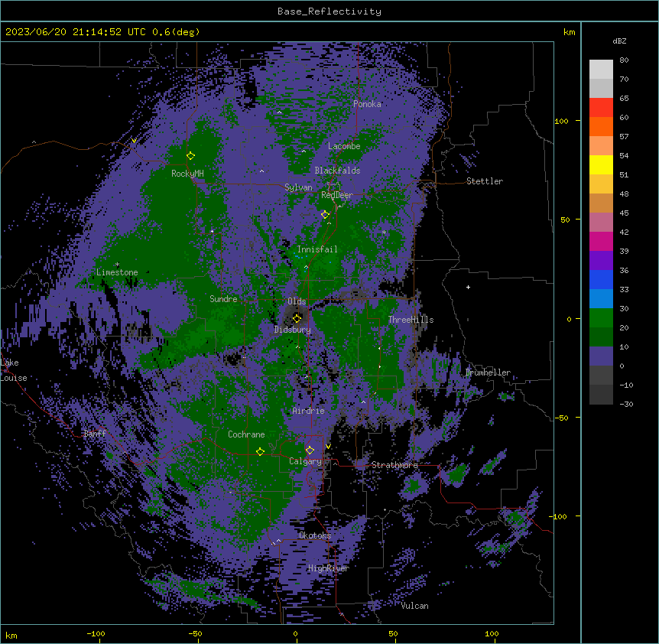Pick the yellow 51–54 dBZ legend swatch
659x644 pixels.
point(601,164)
